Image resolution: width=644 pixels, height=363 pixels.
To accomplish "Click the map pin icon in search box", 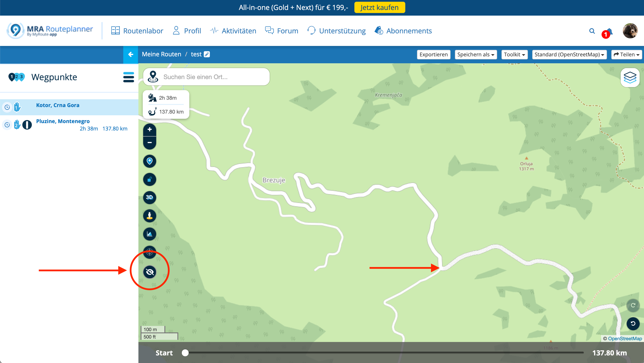I will coord(153,77).
